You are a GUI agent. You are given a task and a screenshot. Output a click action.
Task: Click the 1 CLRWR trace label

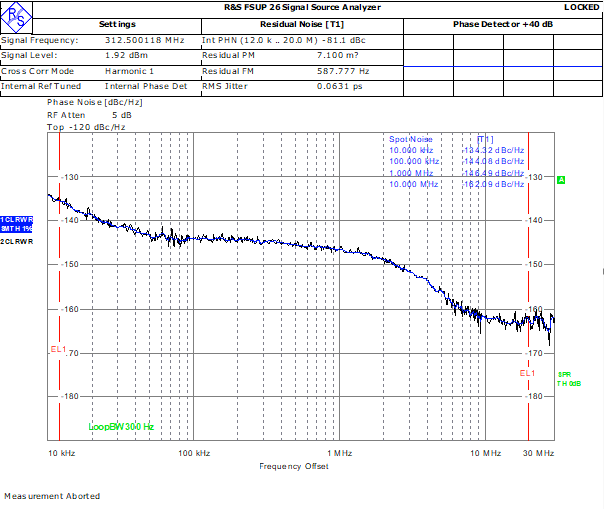pyautogui.click(x=16, y=220)
